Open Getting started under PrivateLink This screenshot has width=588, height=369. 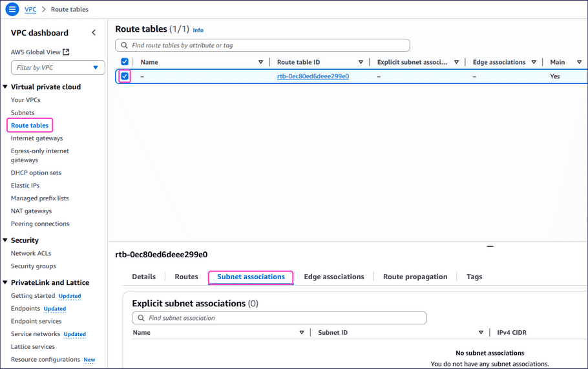coord(33,296)
